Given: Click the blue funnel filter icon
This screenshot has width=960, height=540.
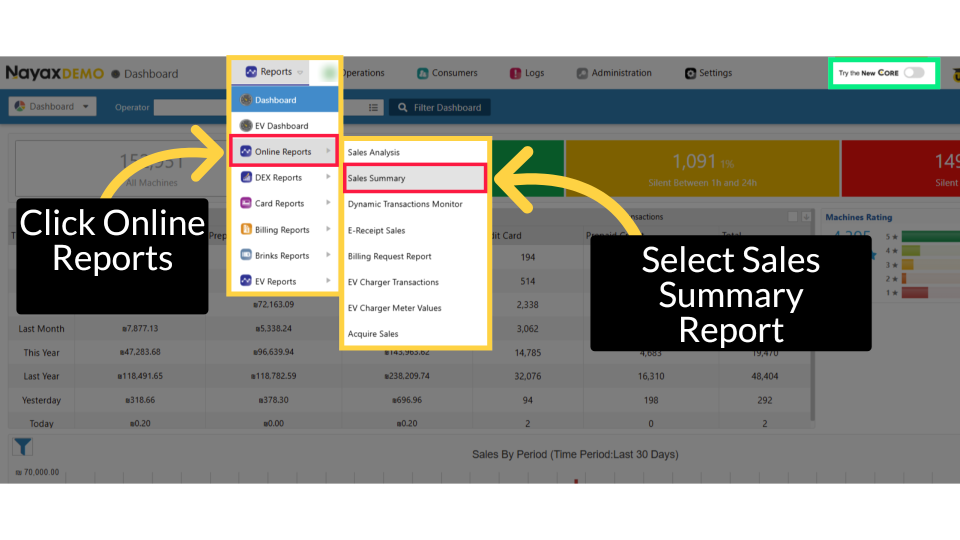Looking at the screenshot, I should (23, 447).
